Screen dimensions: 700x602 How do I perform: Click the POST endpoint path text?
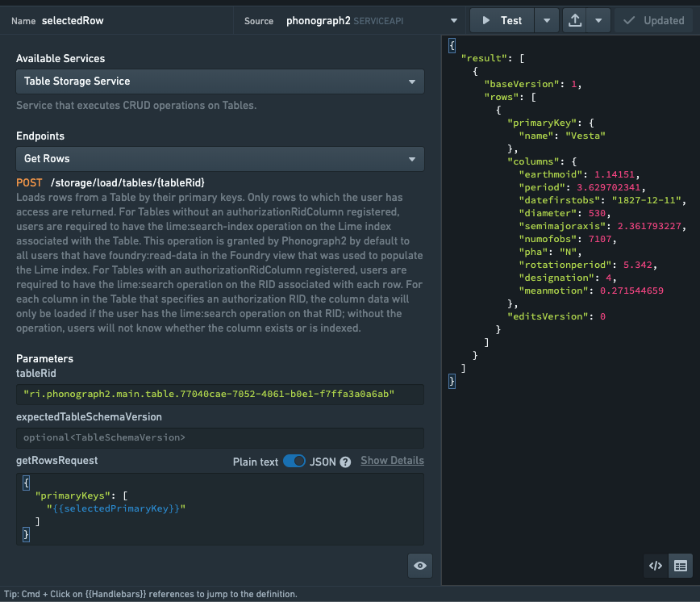click(x=127, y=182)
